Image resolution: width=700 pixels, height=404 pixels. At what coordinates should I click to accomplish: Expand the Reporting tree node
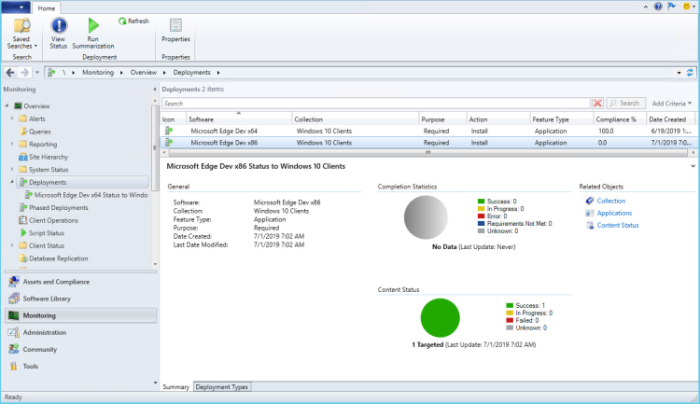pos(12,144)
